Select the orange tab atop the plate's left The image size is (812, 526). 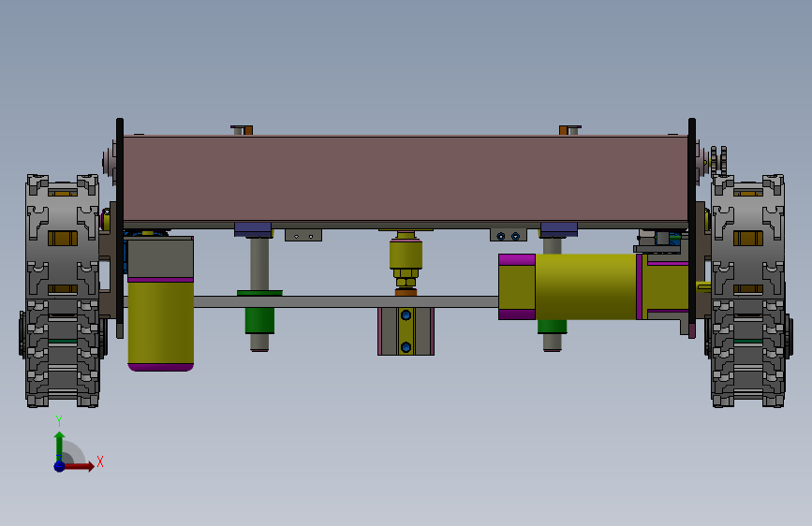point(247,130)
